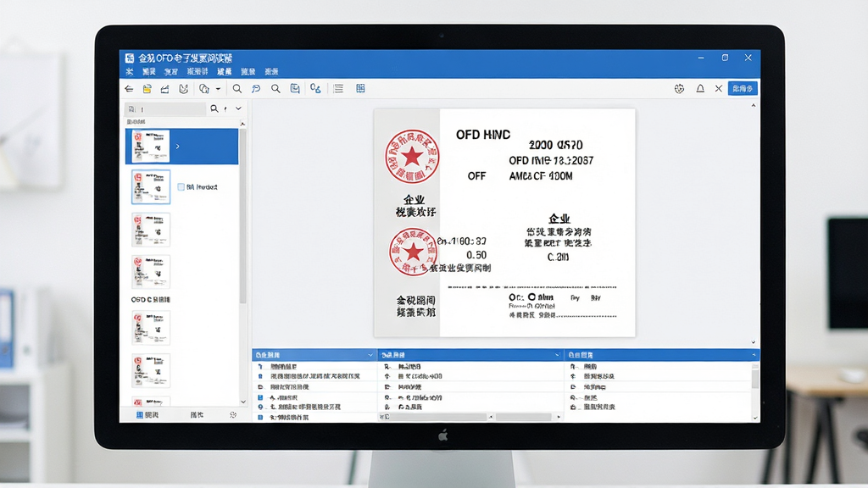The width and height of the screenshot is (868, 488).
Task: Switch to grid view with the table icon
Action: pos(360,88)
